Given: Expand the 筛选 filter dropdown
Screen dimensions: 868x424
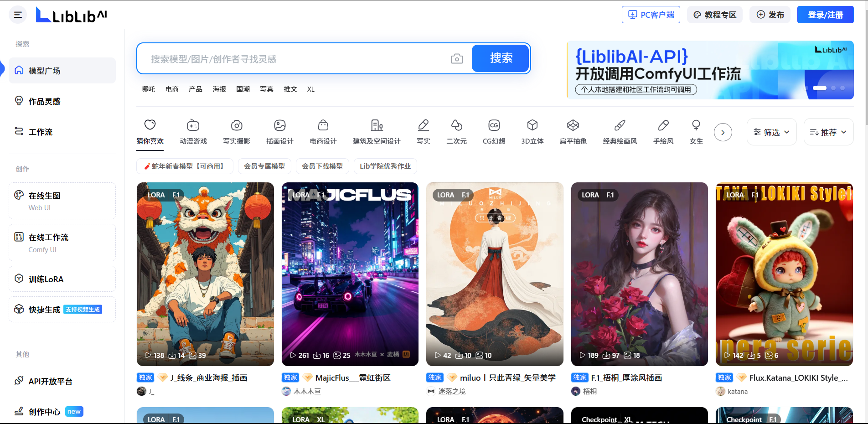Looking at the screenshot, I should click(771, 132).
